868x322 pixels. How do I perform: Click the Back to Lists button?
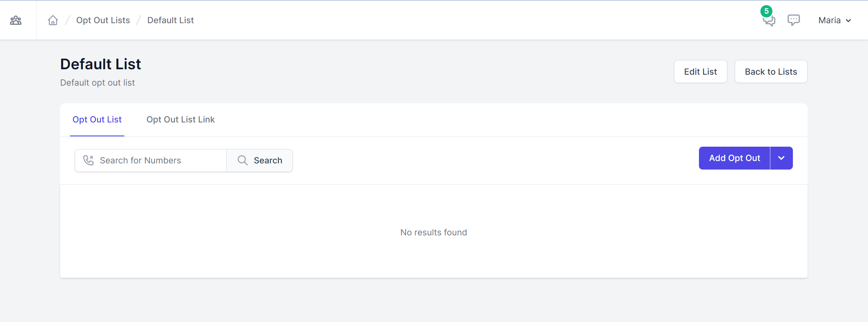[x=771, y=72]
